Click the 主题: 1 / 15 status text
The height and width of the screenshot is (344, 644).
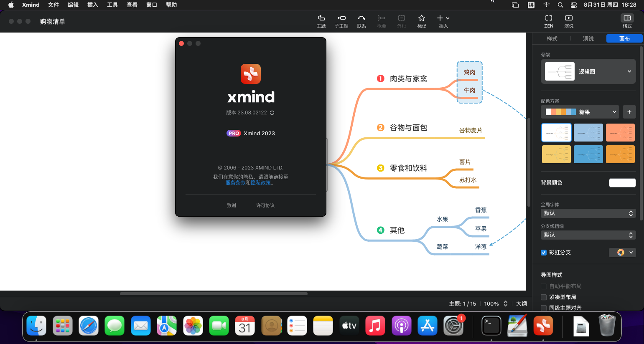click(463, 304)
